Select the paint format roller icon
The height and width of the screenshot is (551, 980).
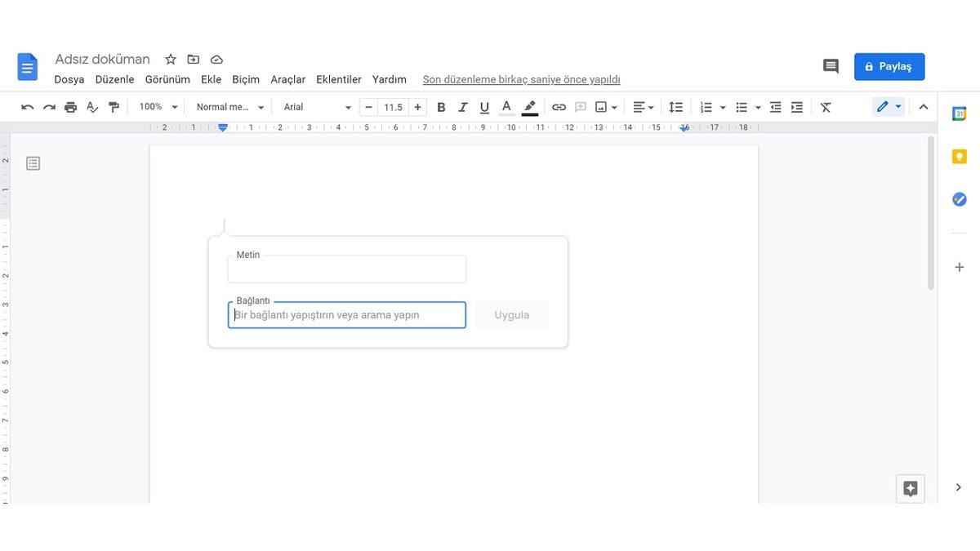tap(114, 107)
